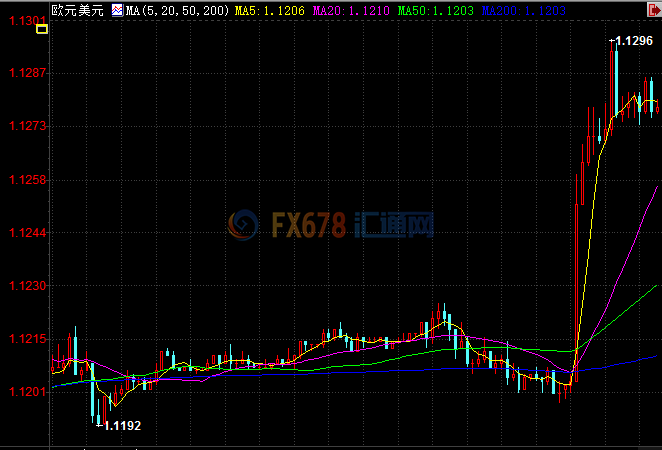Image resolution: width=662 pixels, height=450 pixels.
Task: Click the FX678 watermark logo
Action: (x=331, y=225)
